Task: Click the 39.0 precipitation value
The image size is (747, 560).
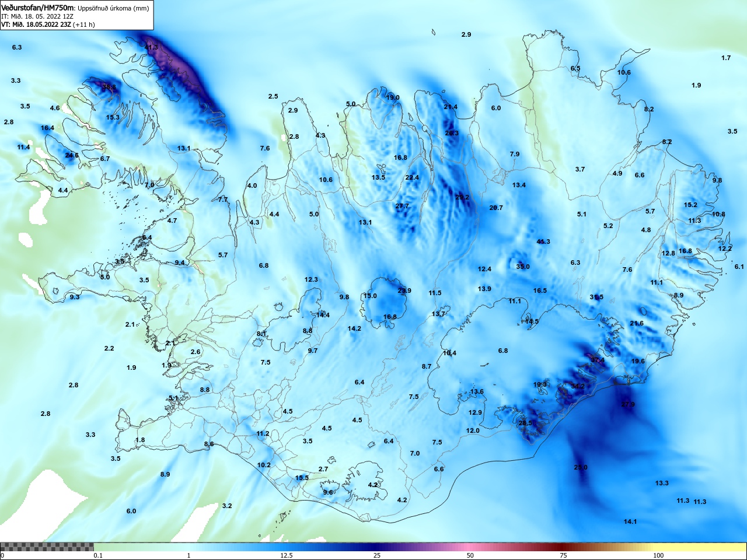Action: coord(523,267)
